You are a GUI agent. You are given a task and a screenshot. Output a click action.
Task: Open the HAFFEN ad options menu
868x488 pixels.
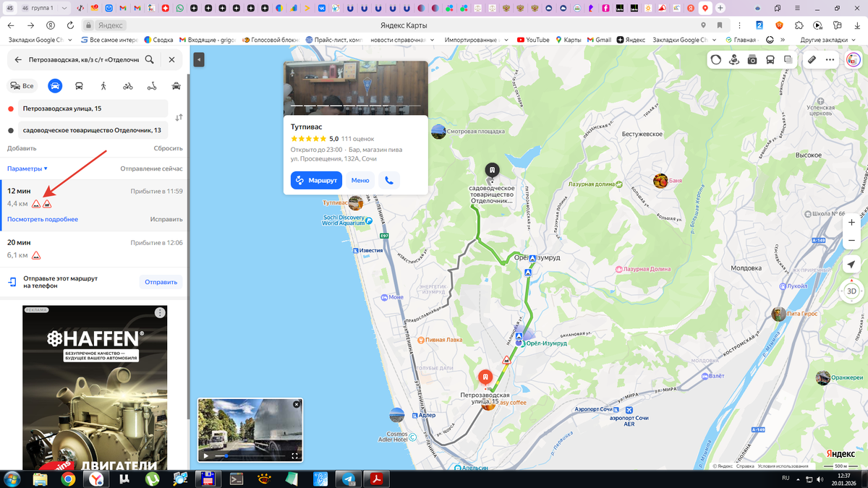(x=160, y=312)
